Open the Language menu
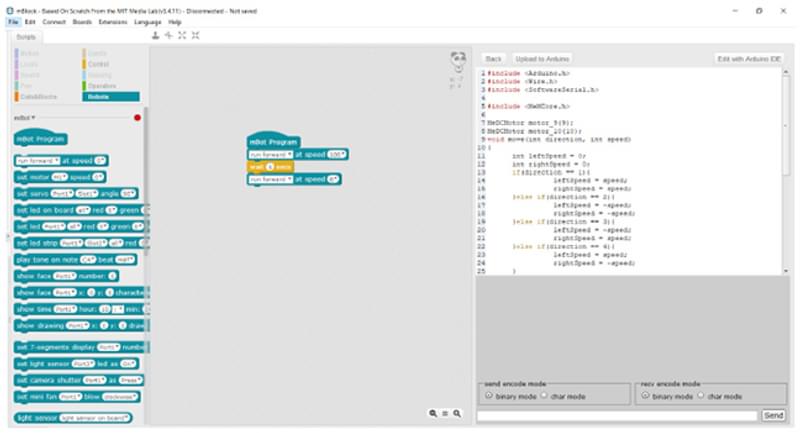 [x=147, y=22]
